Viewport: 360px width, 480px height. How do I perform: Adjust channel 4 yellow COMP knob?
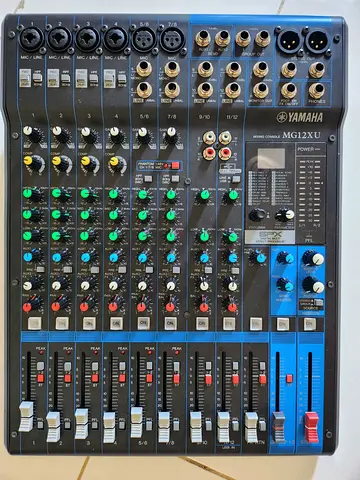(114, 162)
